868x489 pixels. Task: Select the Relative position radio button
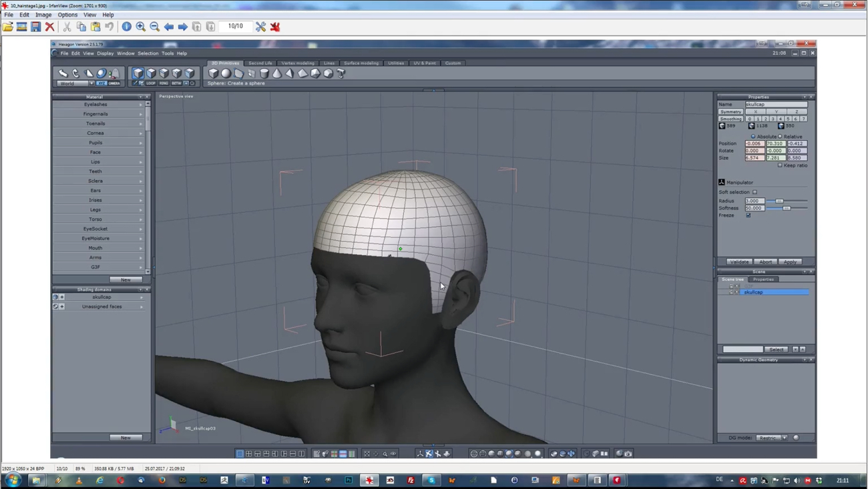(779, 136)
